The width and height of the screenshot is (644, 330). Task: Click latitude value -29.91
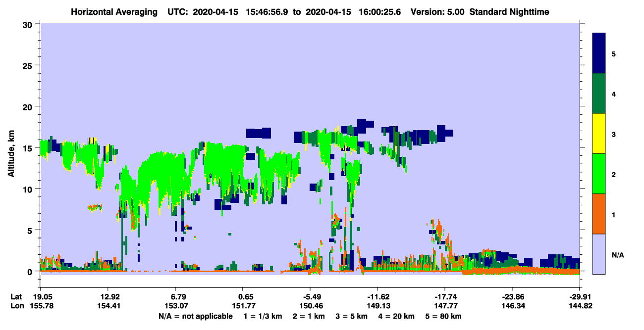[x=580, y=297]
